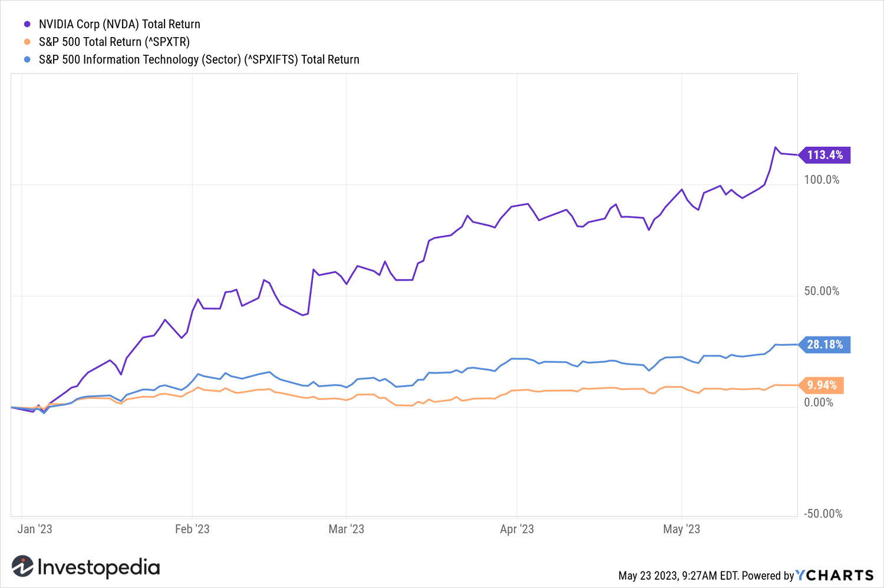Click the blue Information Technology legend dot

(x=27, y=60)
